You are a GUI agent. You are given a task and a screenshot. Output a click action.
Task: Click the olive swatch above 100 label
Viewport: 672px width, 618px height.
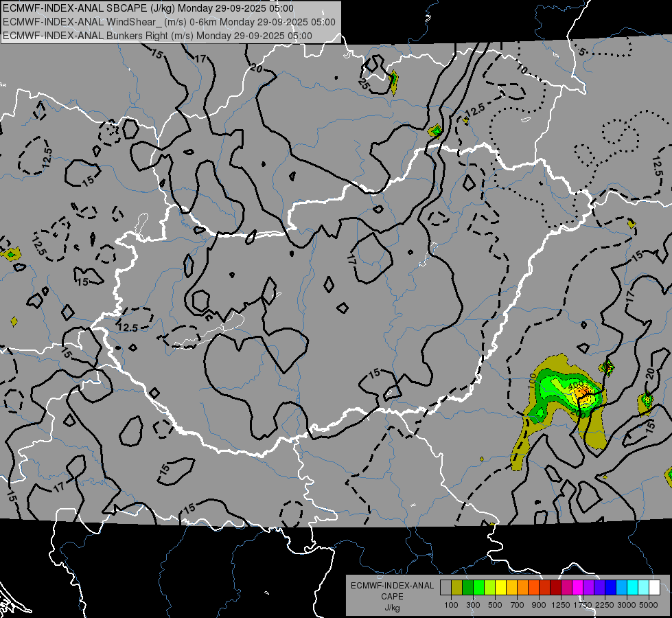point(456,588)
